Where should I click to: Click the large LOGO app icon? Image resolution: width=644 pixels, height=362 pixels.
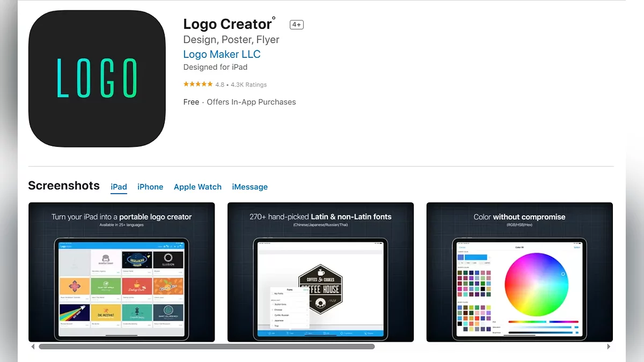(x=97, y=78)
